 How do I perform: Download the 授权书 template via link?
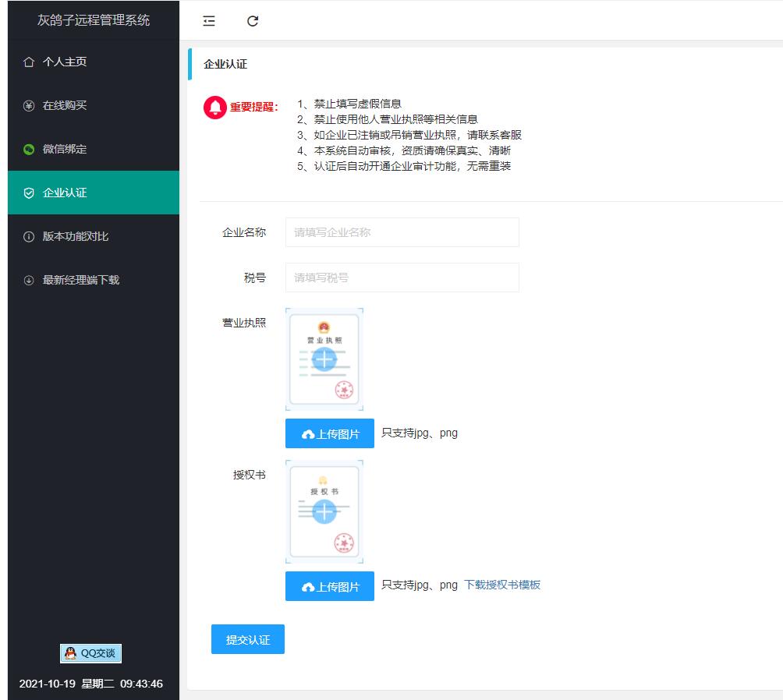[501, 585]
